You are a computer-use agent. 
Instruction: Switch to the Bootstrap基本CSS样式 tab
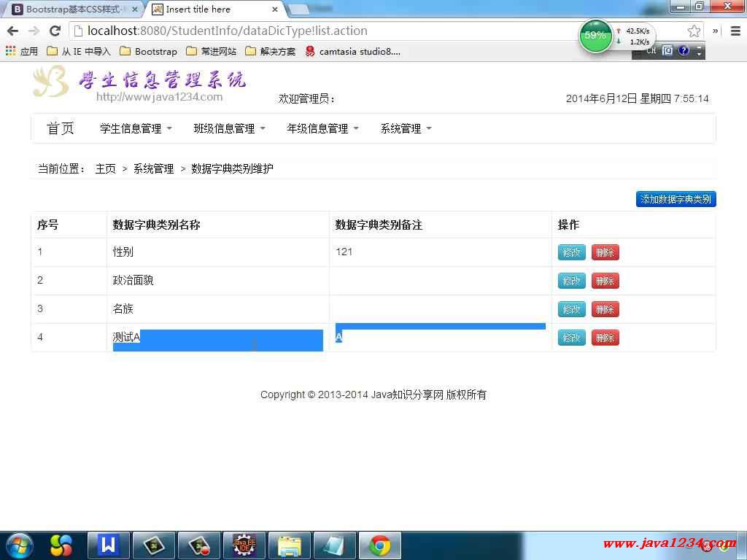coord(71,9)
